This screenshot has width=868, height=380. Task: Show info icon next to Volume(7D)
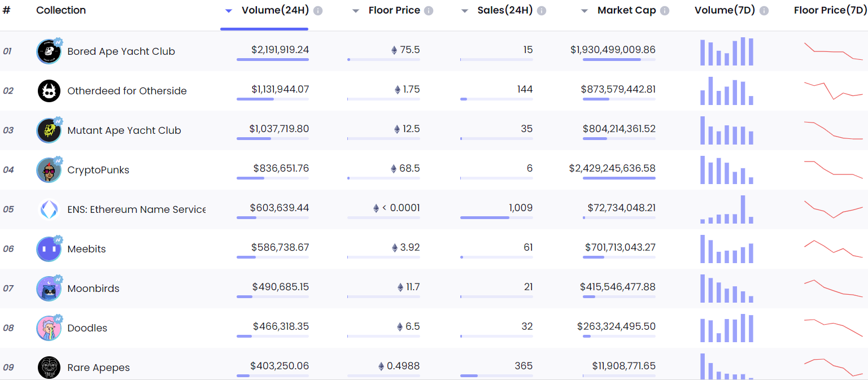764,11
